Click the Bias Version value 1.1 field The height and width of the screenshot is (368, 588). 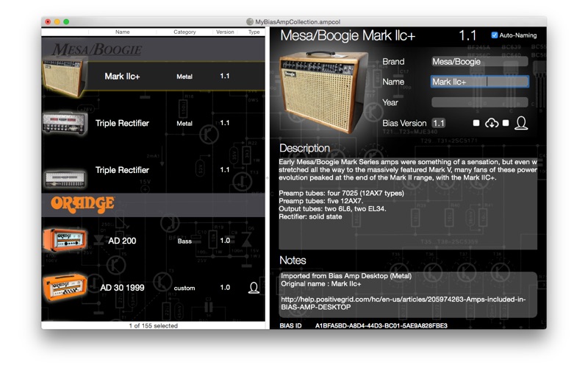point(438,123)
